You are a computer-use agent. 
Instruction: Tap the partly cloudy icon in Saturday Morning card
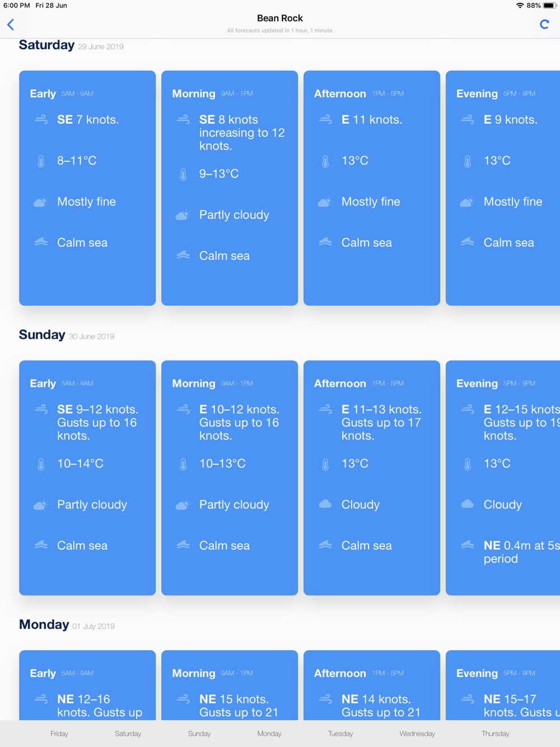tap(183, 215)
